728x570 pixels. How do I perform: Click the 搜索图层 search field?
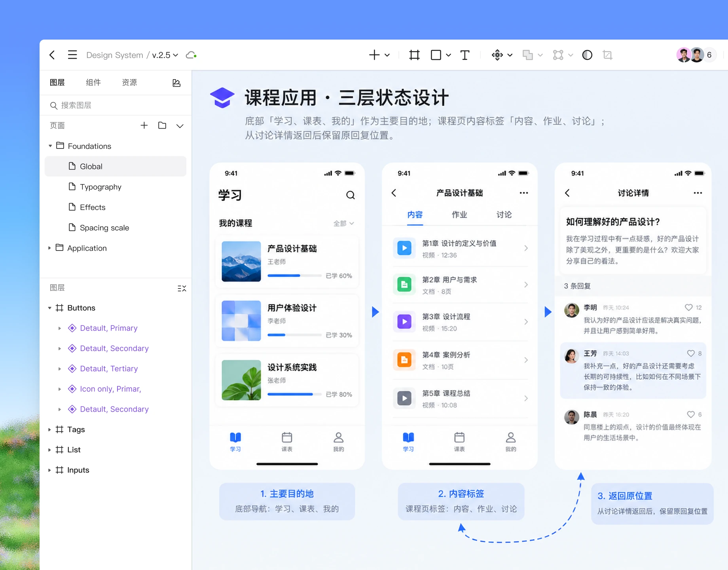(116, 105)
